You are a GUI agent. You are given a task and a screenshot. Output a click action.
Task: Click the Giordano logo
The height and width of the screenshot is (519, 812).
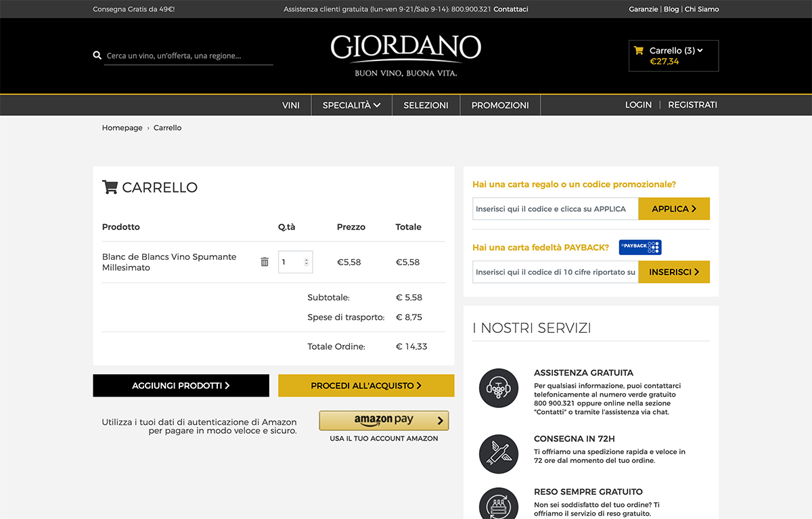click(406, 55)
